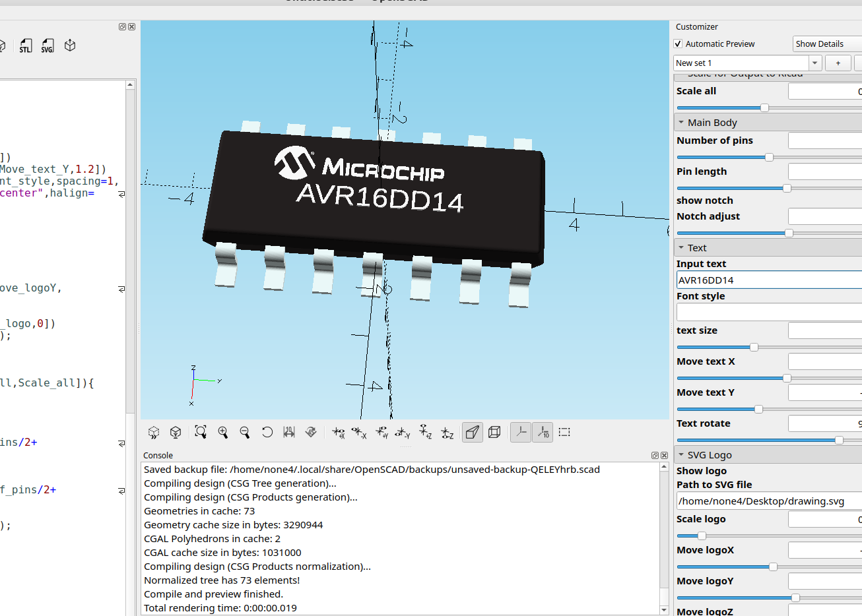Adjust the text size slider
Screen dimensions: 862x616
click(x=754, y=347)
